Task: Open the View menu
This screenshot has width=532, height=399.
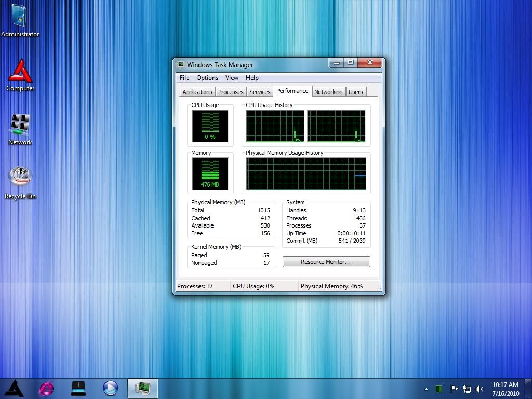Action: click(x=232, y=78)
